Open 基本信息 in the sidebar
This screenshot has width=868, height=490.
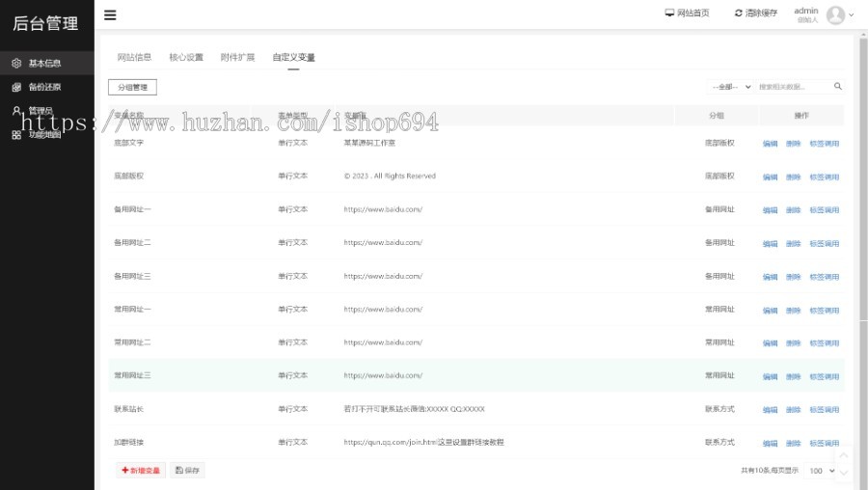pyautogui.click(x=47, y=63)
